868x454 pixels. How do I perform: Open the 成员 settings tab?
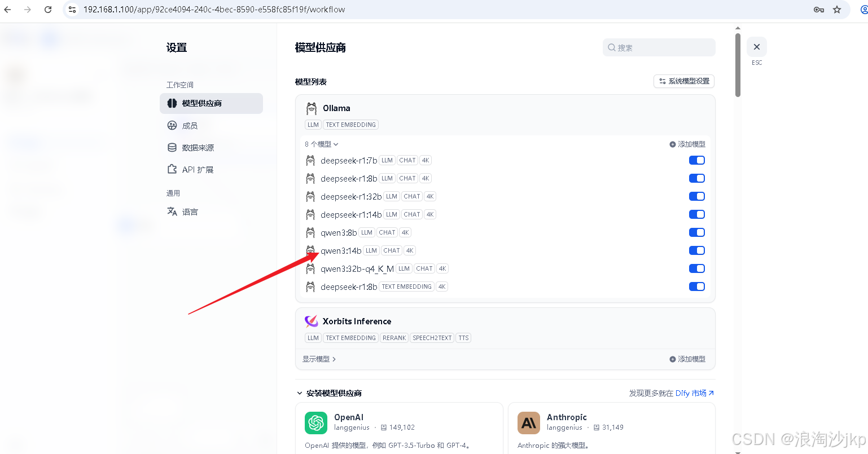pyautogui.click(x=212, y=126)
